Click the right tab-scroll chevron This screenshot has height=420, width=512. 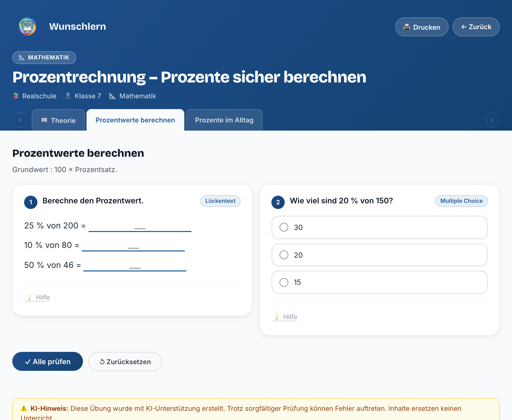pos(492,120)
